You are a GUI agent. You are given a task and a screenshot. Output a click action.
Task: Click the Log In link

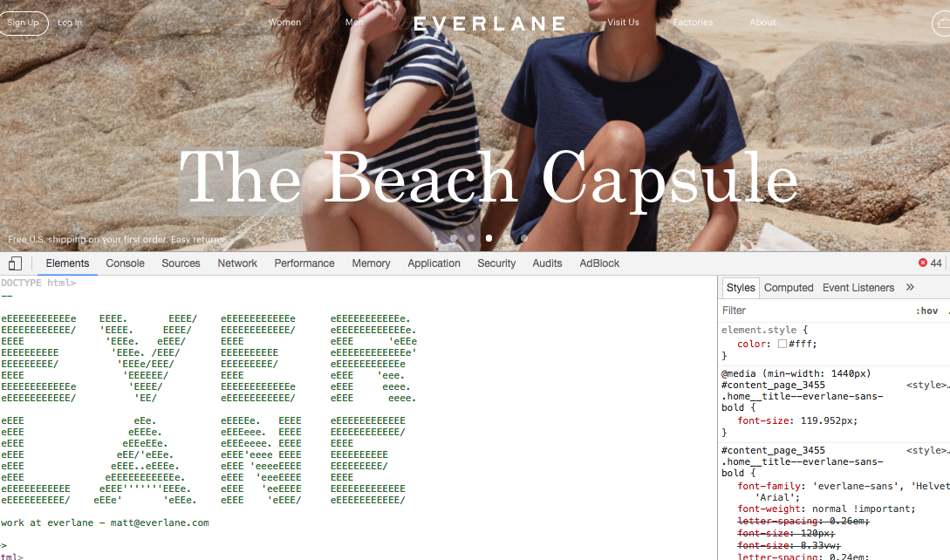pyautogui.click(x=69, y=24)
